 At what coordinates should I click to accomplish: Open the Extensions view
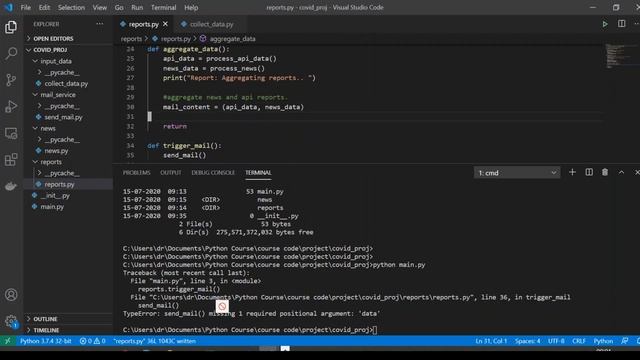(11, 160)
